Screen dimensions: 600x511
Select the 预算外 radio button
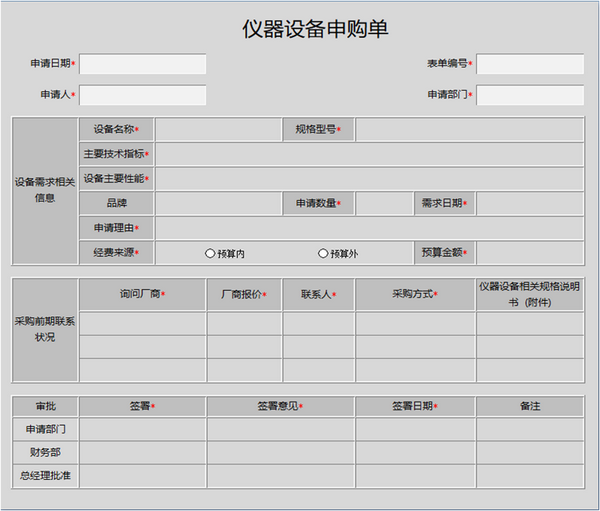coord(323,253)
